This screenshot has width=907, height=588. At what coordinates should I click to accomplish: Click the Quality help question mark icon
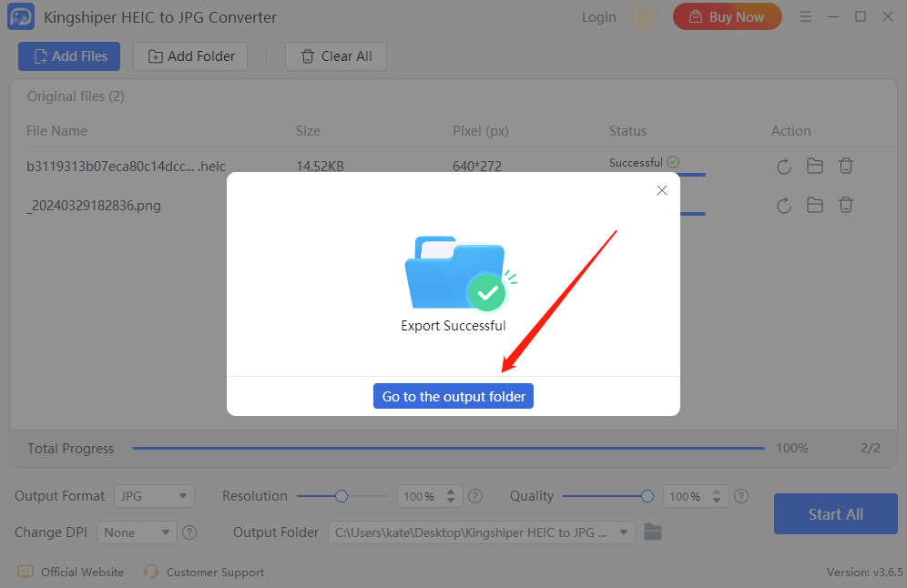(x=741, y=496)
